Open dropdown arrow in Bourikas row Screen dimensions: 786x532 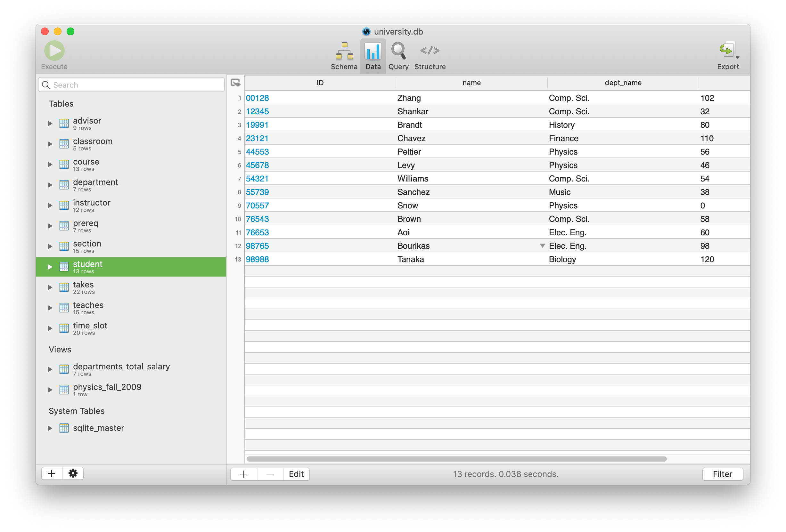tap(542, 246)
